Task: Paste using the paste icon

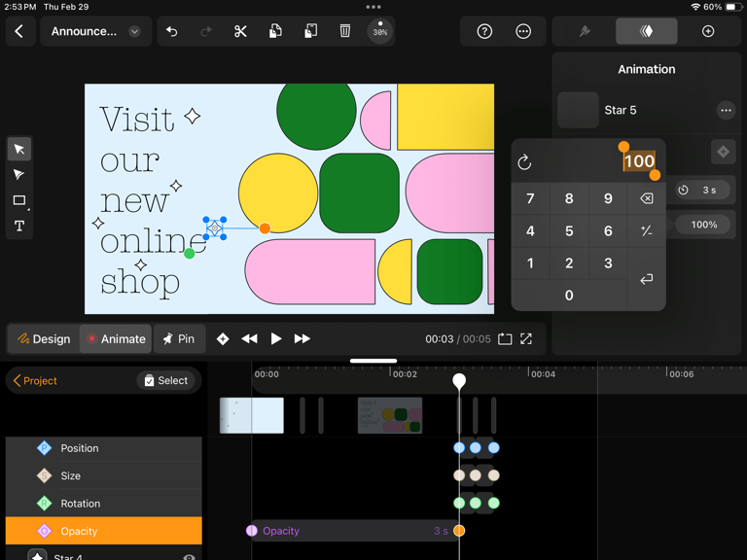Action: click(x=310, y=31)
